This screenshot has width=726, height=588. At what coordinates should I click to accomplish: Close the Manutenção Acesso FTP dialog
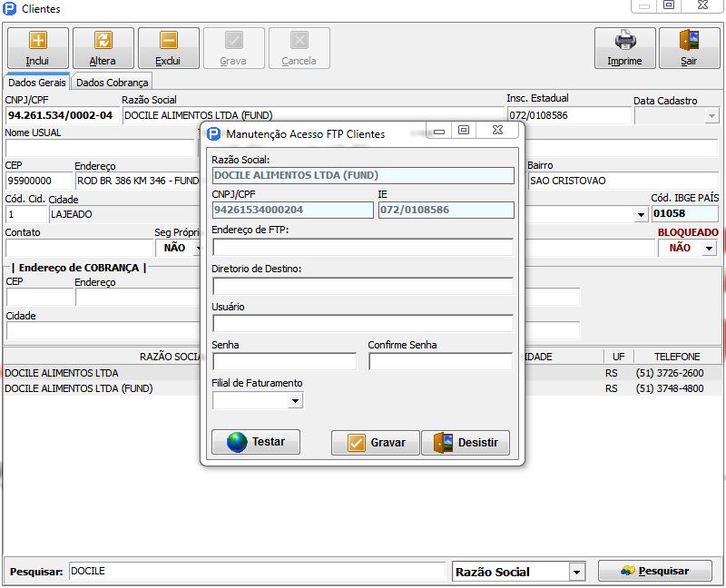[497, 130]
